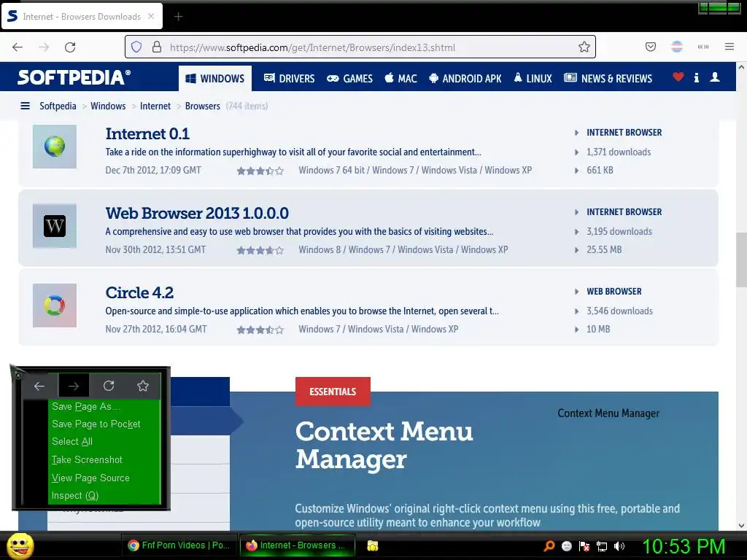747x560 pixels.
Task: Click context menu forward arrow
Action: (74, 386)
